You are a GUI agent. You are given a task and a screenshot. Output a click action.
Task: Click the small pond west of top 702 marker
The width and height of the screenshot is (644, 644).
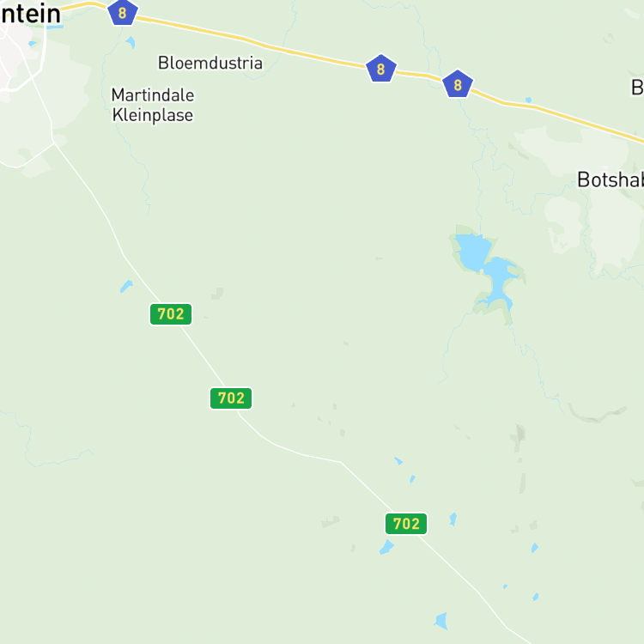coord(126,286)
